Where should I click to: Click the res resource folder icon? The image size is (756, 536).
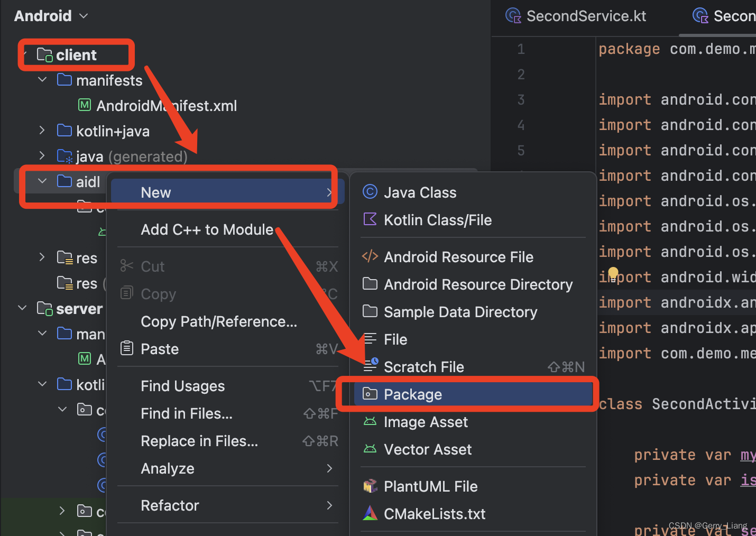click(64, 257)
